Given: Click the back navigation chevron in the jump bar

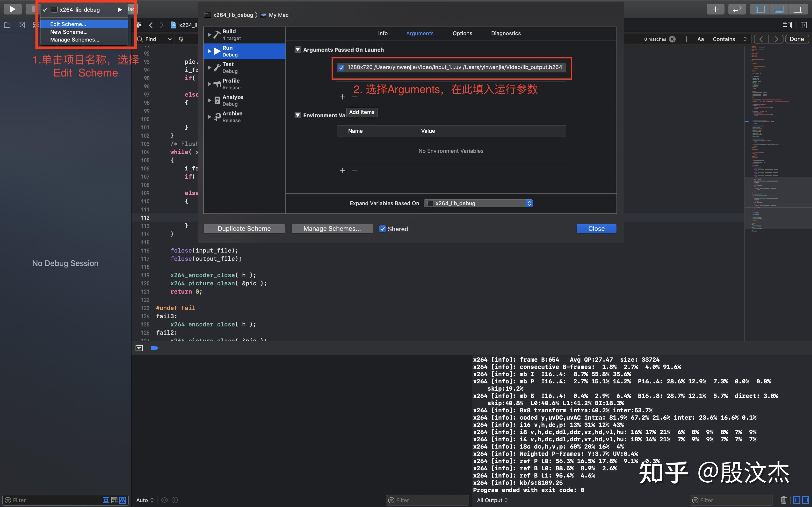Looking at the screenshot, I should 151,25.
